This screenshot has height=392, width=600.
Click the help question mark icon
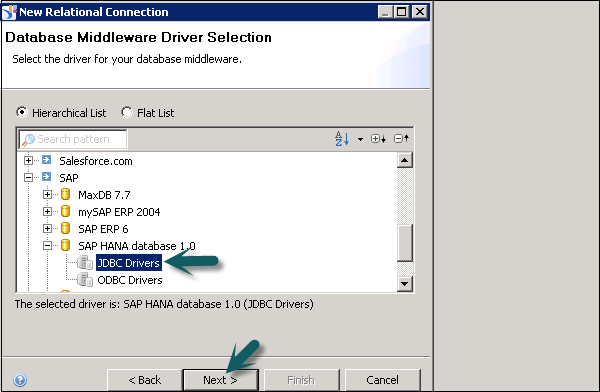click(20, 380)
